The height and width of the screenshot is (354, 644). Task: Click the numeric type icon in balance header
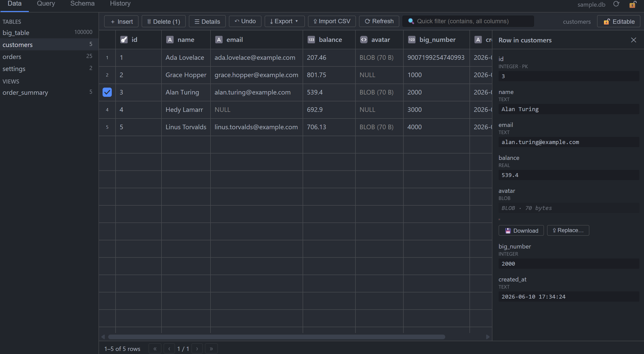pyautogui.click(x=311, y=40)
